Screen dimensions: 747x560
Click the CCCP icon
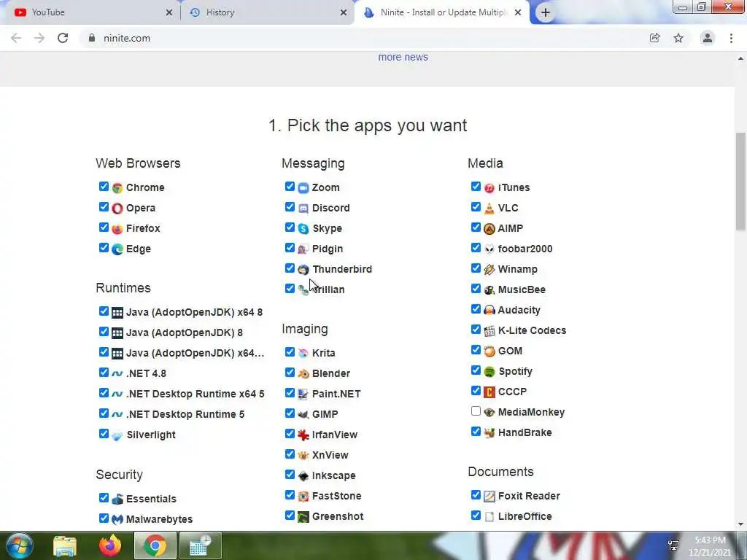coord(489,392)
